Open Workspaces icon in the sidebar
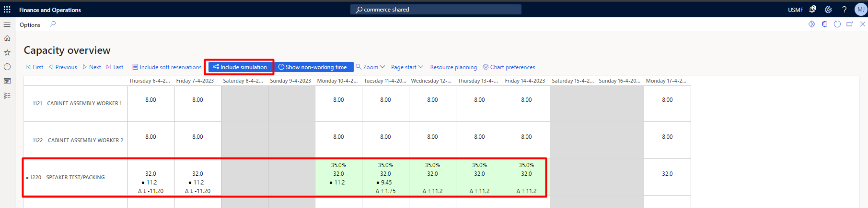This screenshot has width=868, height=208. [x=7, y=81]
